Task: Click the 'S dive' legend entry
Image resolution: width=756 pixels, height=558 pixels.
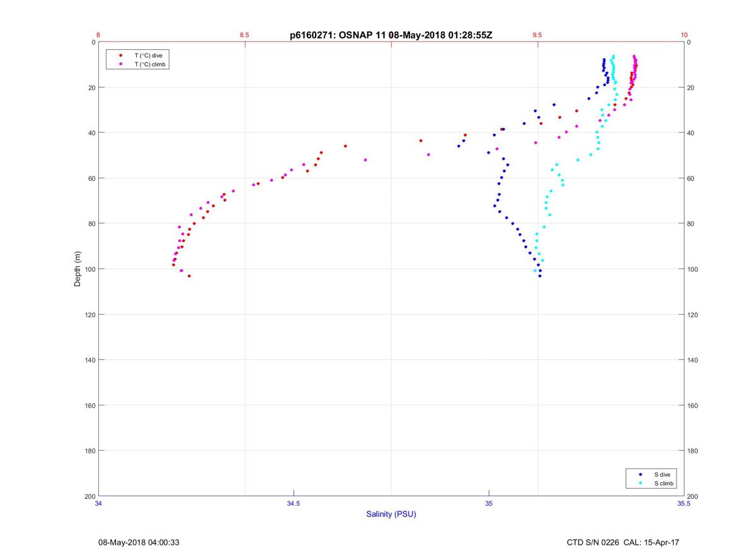Action: (661, 474)
